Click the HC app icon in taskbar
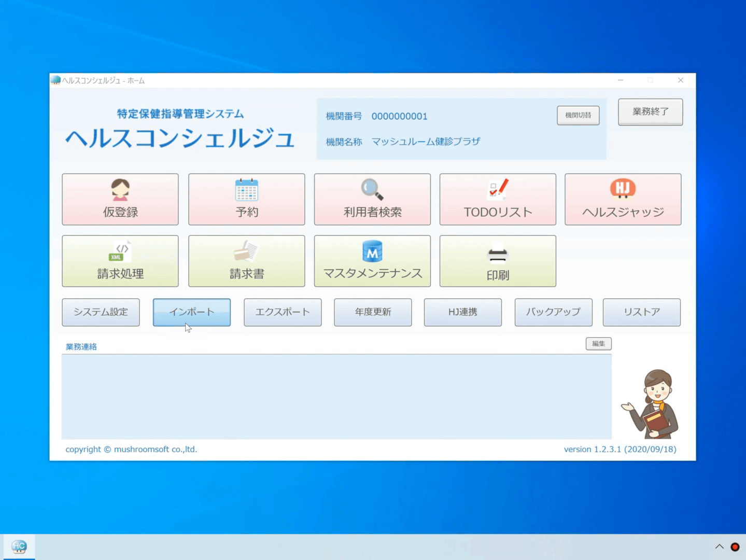 pyautogui.click(x=19, y=547)
